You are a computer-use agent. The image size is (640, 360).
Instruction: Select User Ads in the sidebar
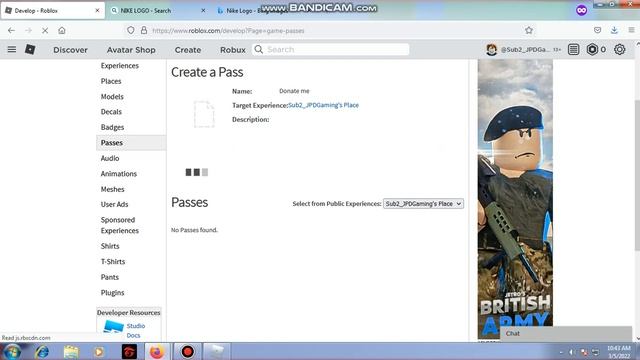click(x=114, y=204)
